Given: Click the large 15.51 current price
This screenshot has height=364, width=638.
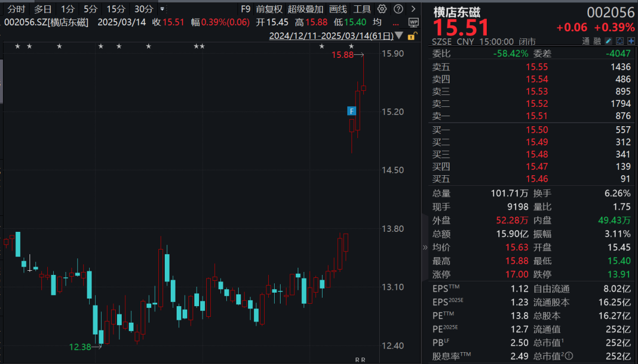Looking at the screenshot, I should [461, 28].
